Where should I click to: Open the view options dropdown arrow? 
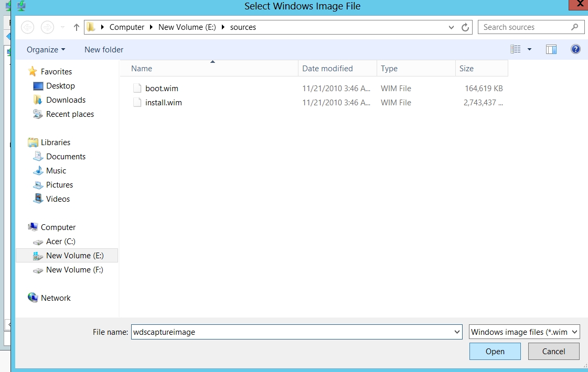point(529,49)
